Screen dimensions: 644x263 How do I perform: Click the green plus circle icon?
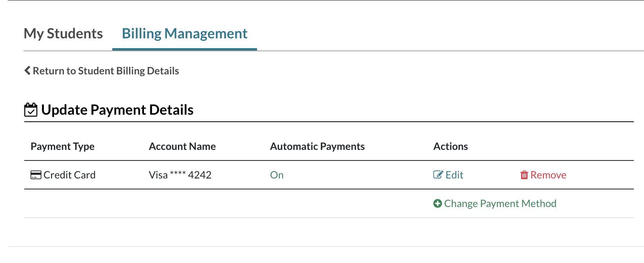[438, 204]
